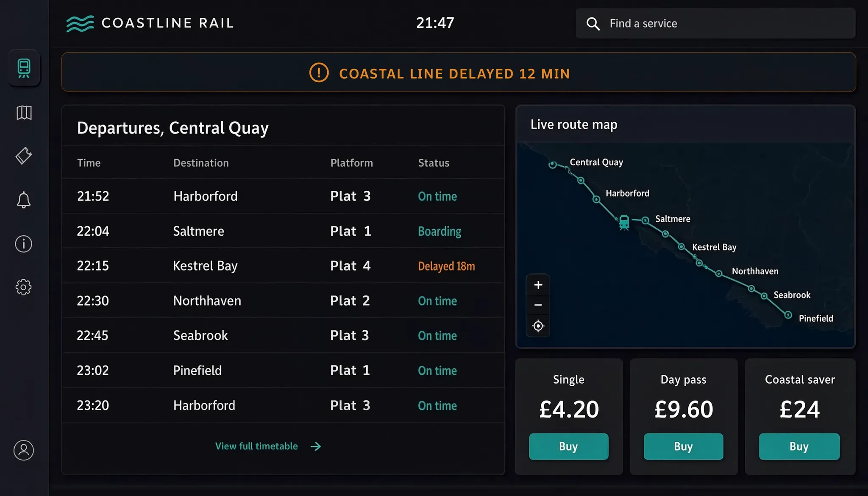Open notifications bell in sidebar

pos(24,200)
